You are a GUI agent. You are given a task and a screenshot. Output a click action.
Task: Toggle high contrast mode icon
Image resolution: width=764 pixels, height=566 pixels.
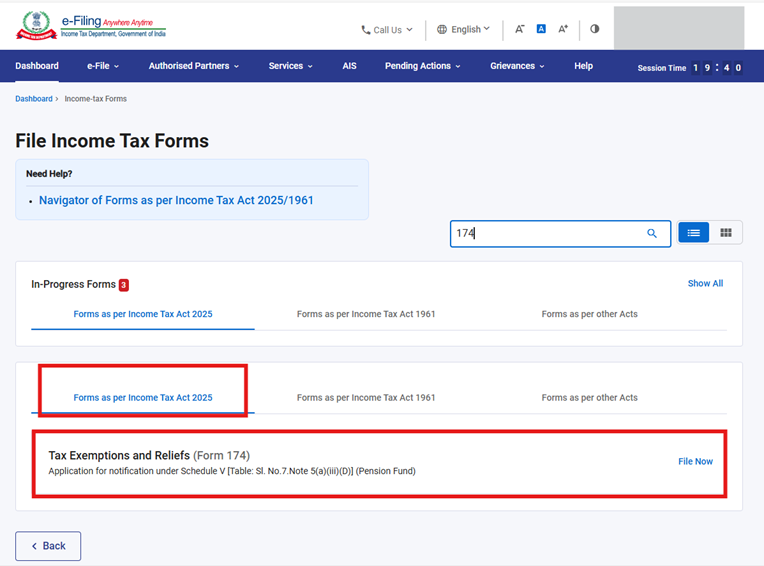tap(595, 29)
